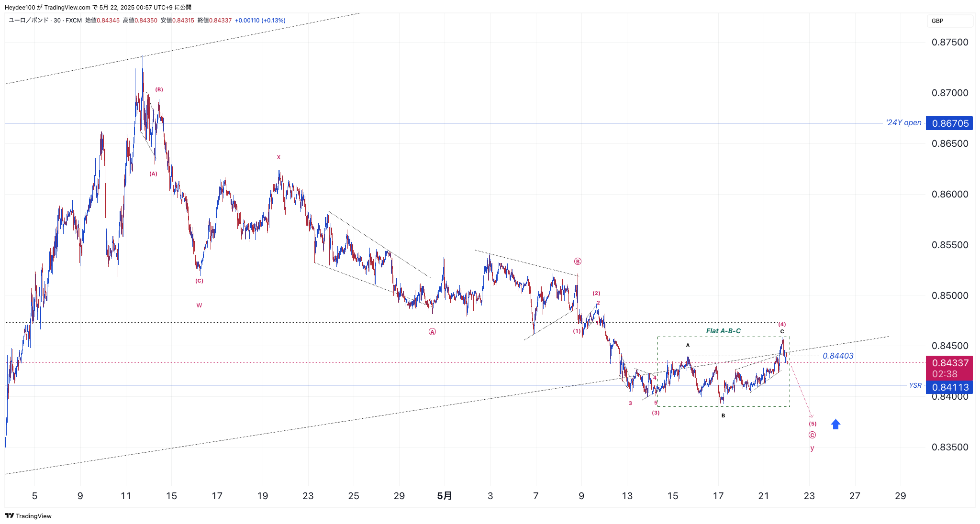Screen dimensions: 980x524
Task: Click the 0.85000 price axis label
Action: (950, 295)
